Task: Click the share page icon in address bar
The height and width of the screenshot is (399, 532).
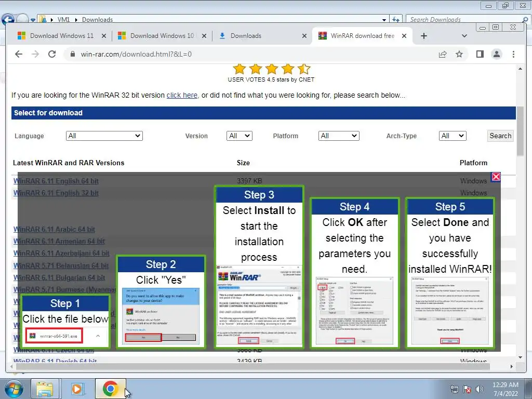Action: (x=443, y=54)
